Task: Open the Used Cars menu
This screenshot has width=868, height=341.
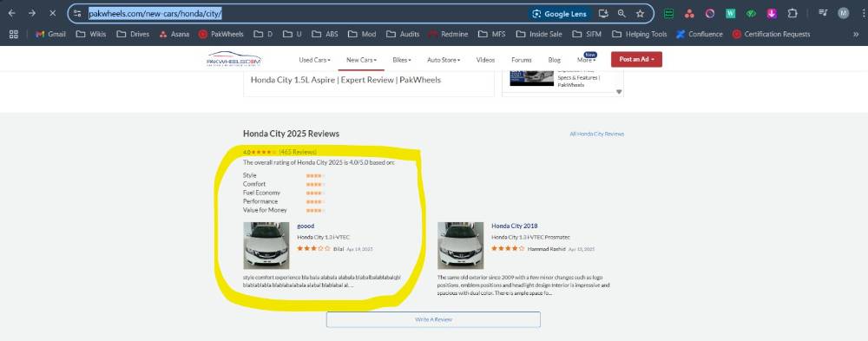Action: coord(314,60)
